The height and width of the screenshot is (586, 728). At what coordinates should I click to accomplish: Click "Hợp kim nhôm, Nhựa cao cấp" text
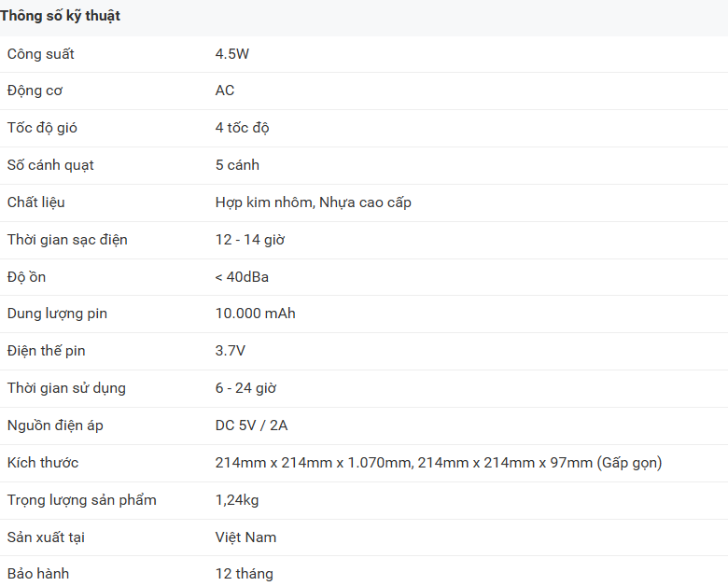pyautogui.click(x=314, y=202)
